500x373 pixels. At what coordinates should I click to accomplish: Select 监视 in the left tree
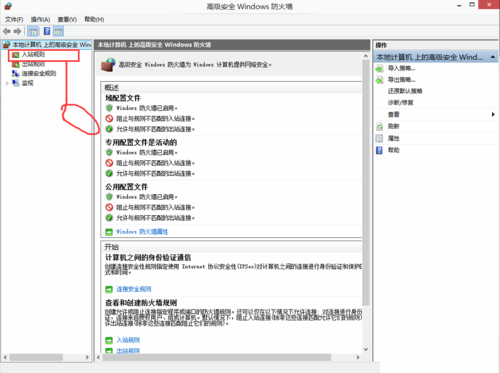click(28, 83)
